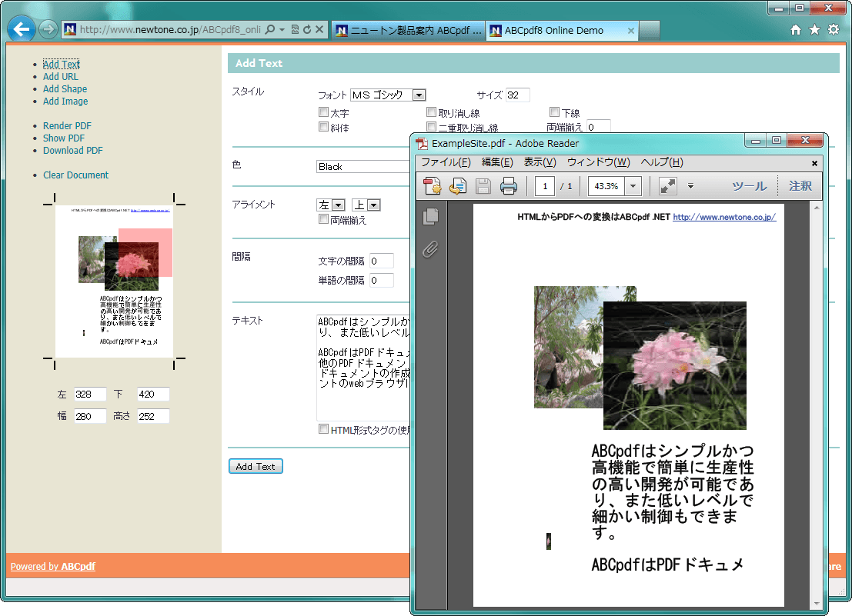Screen dimensions: 852x616
Task: Refresh the page in the address bar
Action: [x=307, y=29]
